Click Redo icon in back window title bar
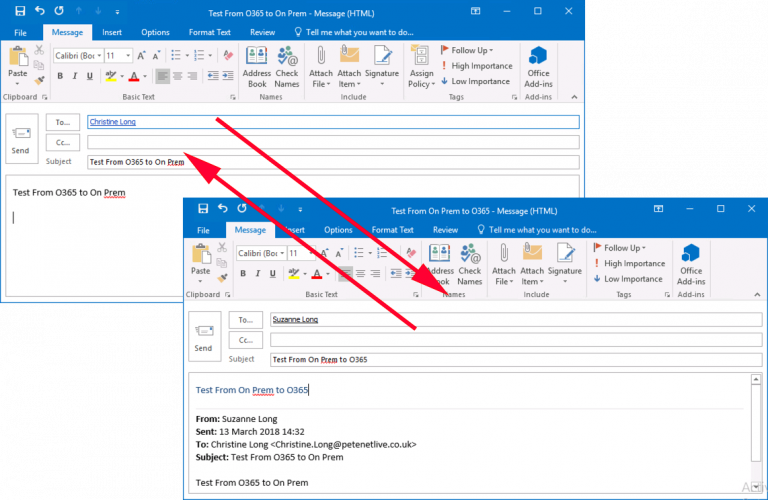The image size is (768, 500). click(x=59, y=11)
